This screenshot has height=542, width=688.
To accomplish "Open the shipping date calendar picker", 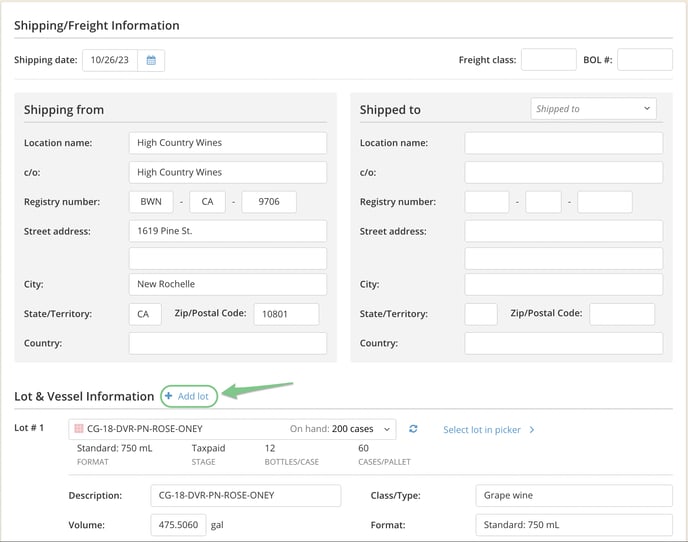I will [151, 60].
